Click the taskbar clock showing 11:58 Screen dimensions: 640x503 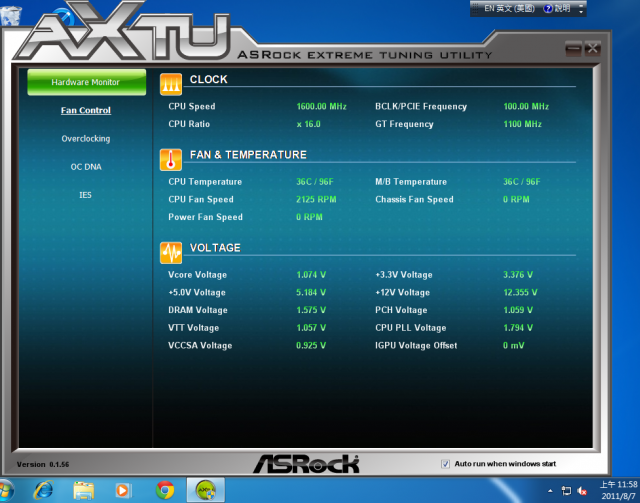(x=618, y=490)
